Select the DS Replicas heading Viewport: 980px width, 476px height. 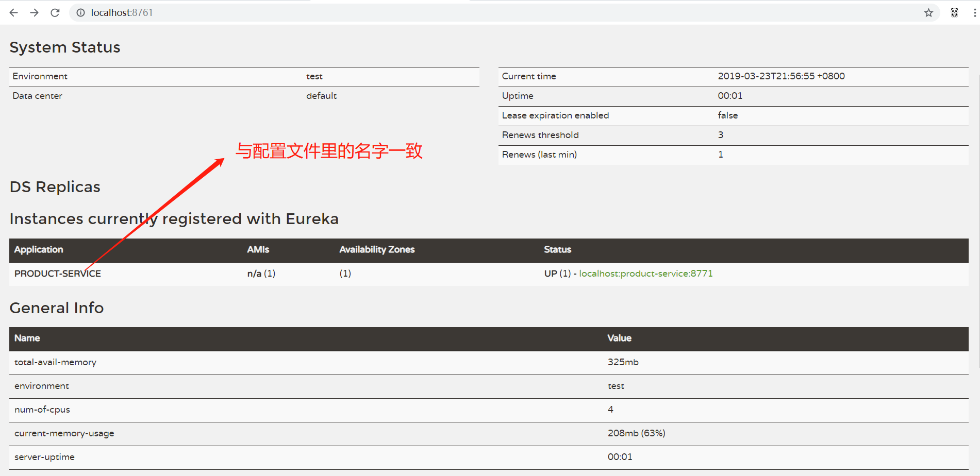(x=55, y=187)
